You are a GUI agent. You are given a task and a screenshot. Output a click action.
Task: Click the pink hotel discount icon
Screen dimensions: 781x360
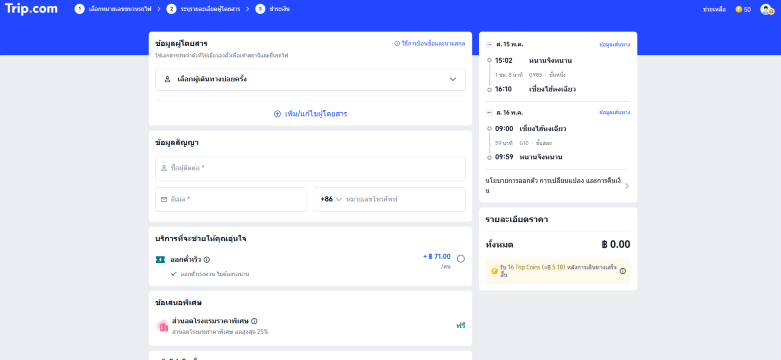(162, 326)
